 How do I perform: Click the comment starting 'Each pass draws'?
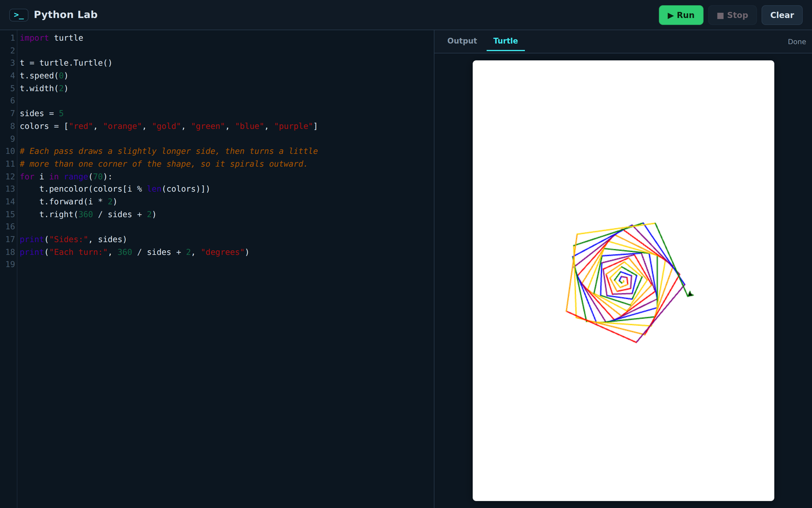tap(169, 151)
